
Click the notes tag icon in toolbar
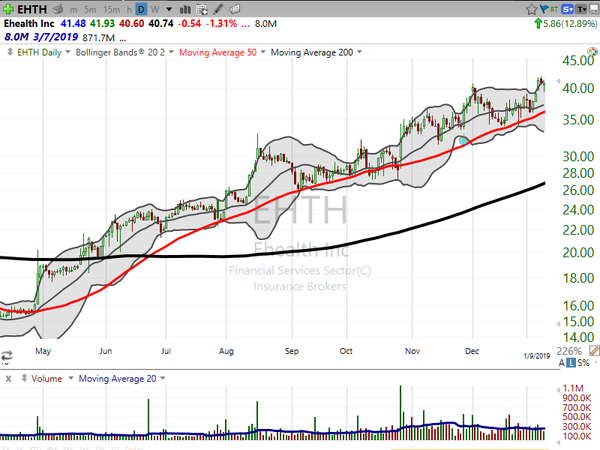click(x=235, y=9)
